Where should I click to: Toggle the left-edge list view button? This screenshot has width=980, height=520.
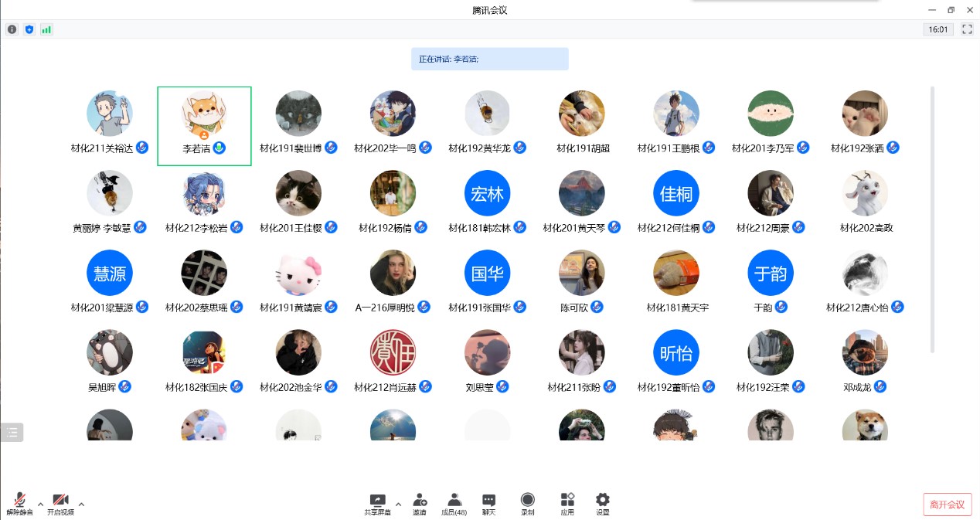point(12,433)
